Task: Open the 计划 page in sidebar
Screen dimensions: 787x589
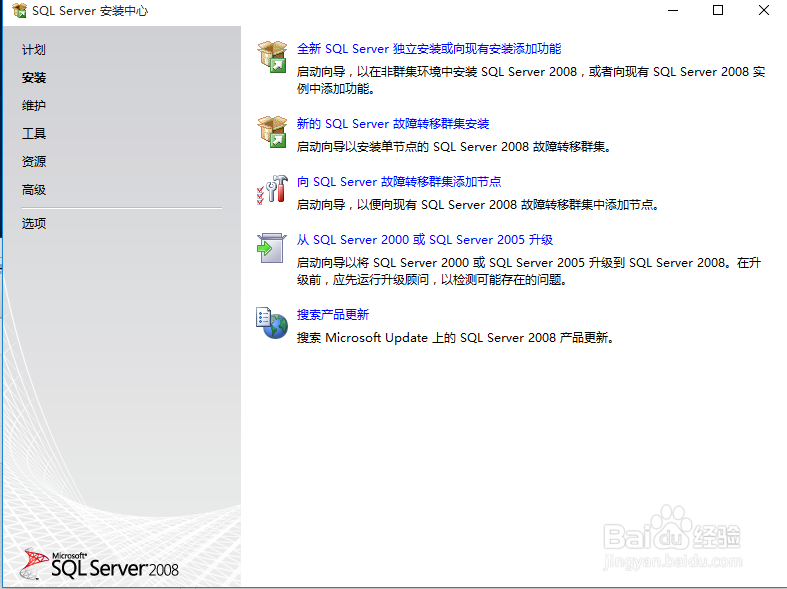Action: click(x=34, y=50)
